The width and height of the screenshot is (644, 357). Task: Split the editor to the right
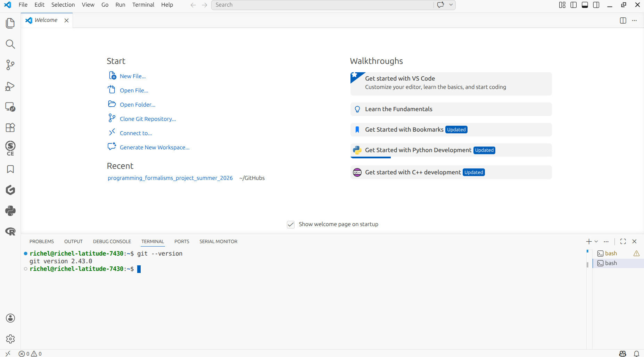click(623, 20)
